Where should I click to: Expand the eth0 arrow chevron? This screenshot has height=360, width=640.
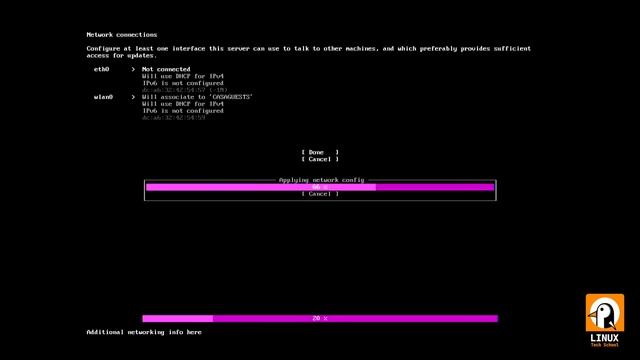[133, 69]
